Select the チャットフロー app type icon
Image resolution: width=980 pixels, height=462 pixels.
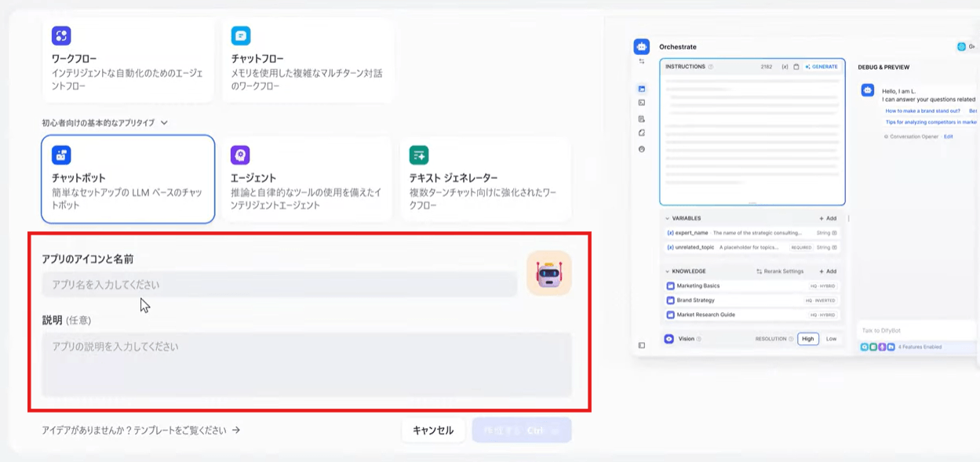pos(241,35)
